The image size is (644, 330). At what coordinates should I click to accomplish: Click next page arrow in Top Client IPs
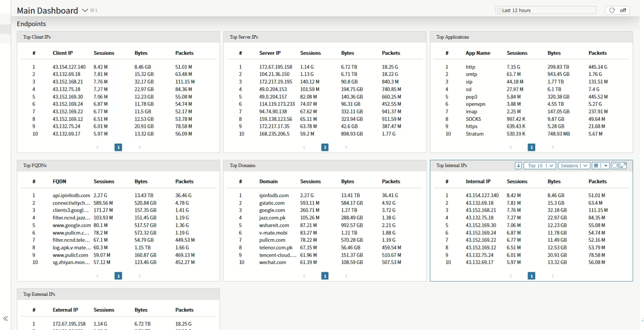click(140, 147)
